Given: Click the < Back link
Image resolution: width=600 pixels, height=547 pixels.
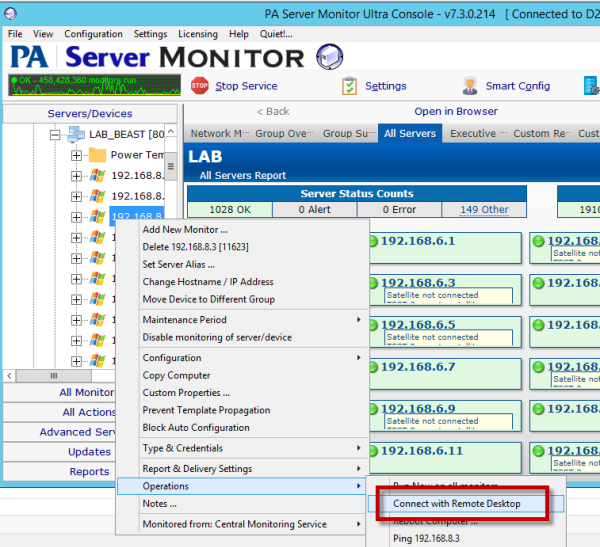Looking at the screenshot, I should (273, 111).
